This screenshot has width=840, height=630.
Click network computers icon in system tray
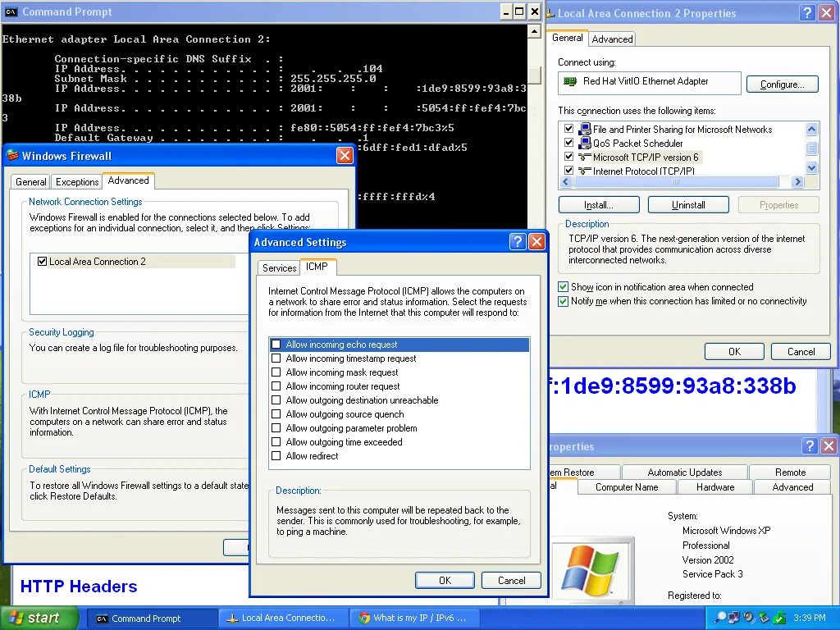(734, 618)
